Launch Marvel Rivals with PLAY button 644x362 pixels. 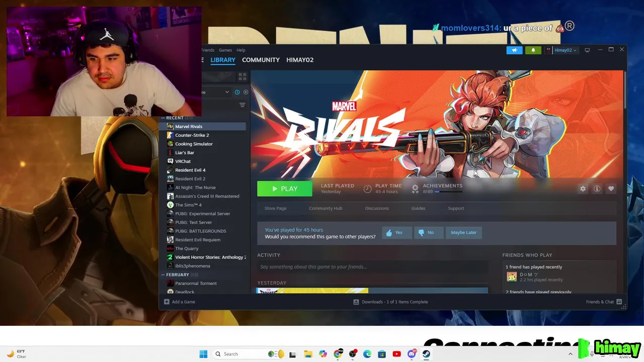tap(285, 189)
